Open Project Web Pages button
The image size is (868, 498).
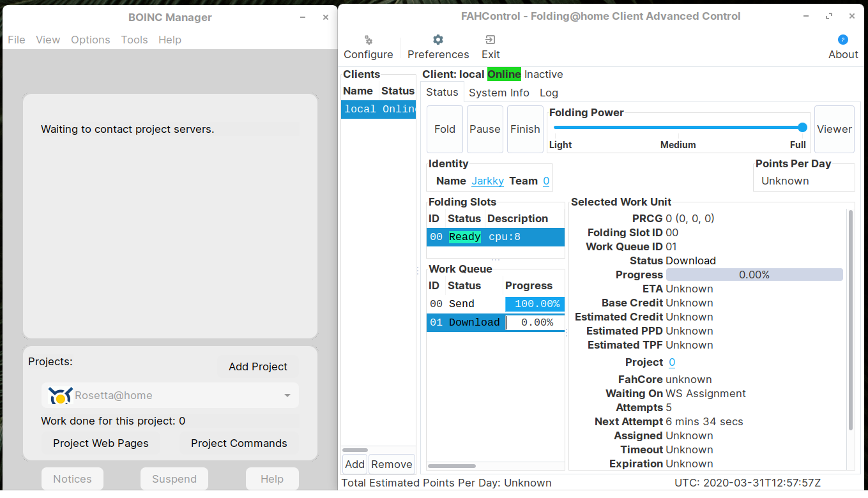click(101, 443)
